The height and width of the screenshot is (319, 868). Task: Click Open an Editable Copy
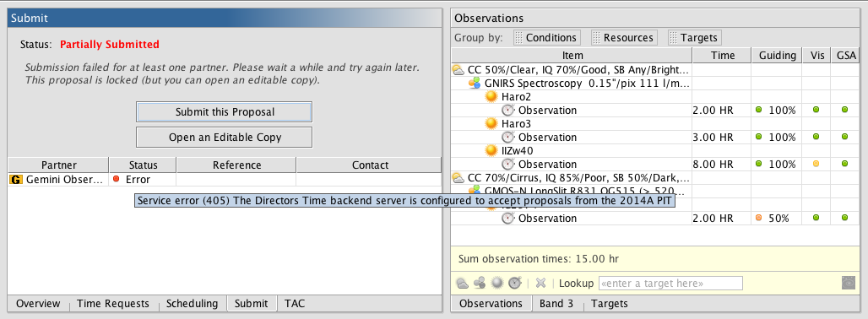(x=225, y=137)
